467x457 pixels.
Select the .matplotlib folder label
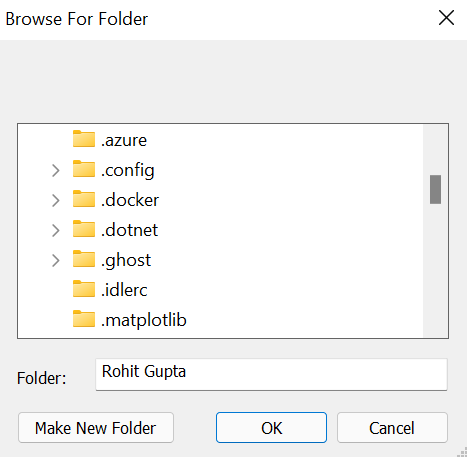pyautogui.click(x=144, y=320)
